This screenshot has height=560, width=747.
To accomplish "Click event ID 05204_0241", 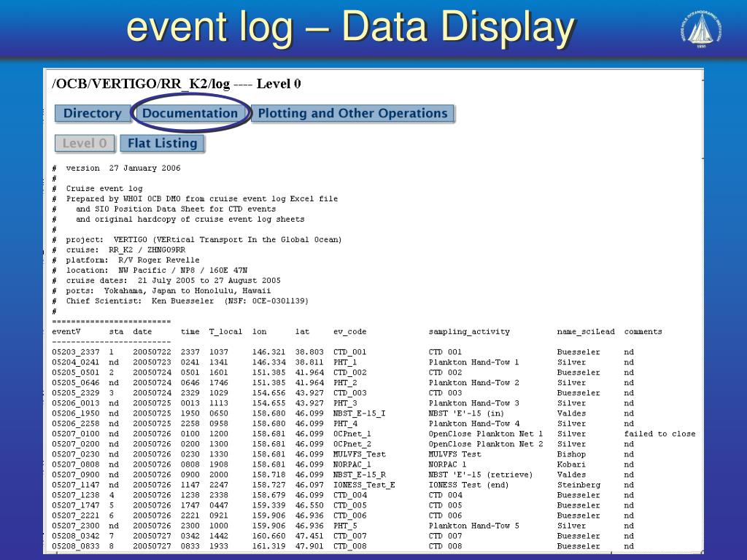I will pos(76,362).
